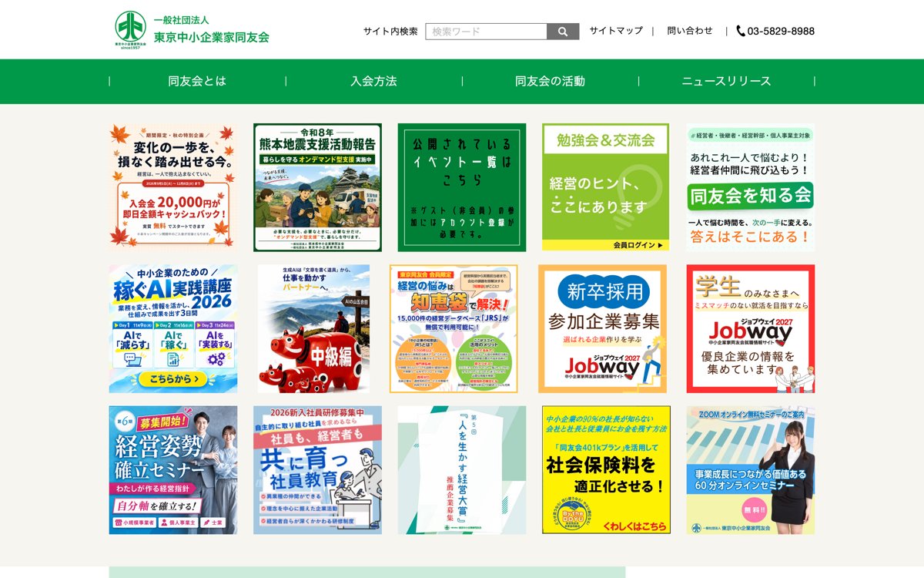Click the こちらから button on AI banner

coord(174,379)
